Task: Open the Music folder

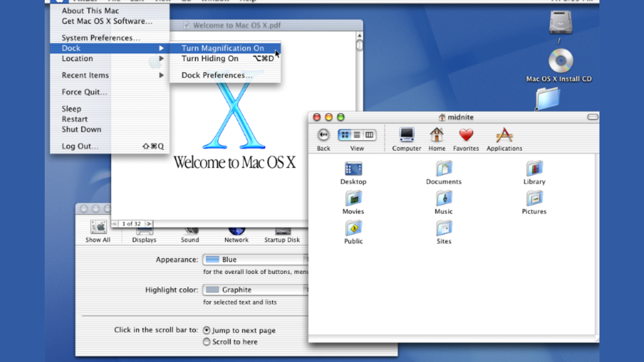Action: coord(444,199)
